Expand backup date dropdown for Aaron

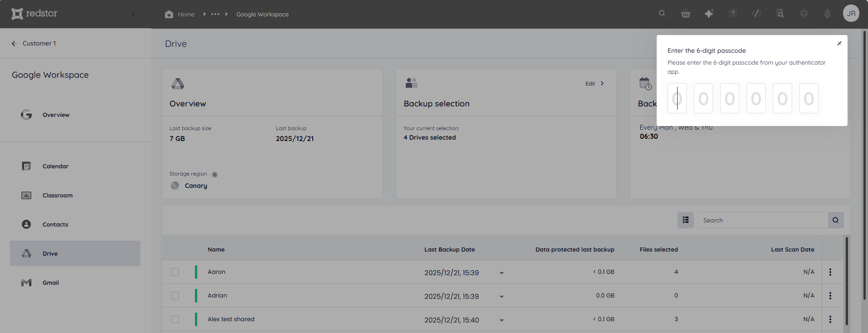502,273
